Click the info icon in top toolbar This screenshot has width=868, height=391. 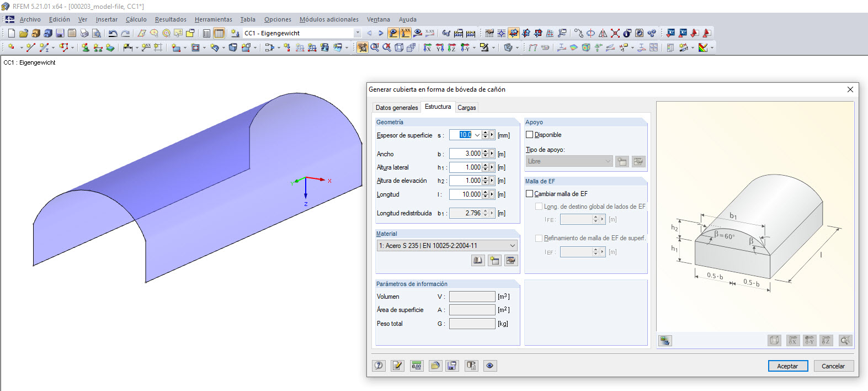(x=627, y=33)
